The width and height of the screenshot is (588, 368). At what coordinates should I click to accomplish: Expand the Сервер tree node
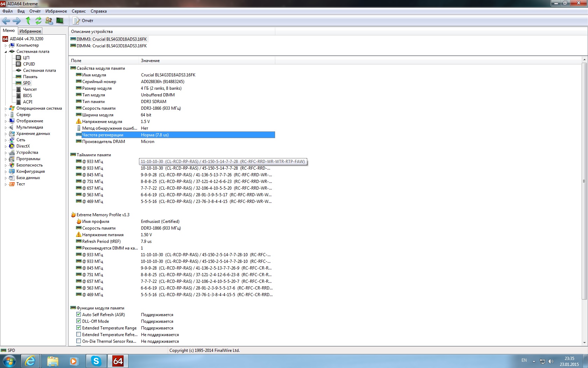click(6, 115)
